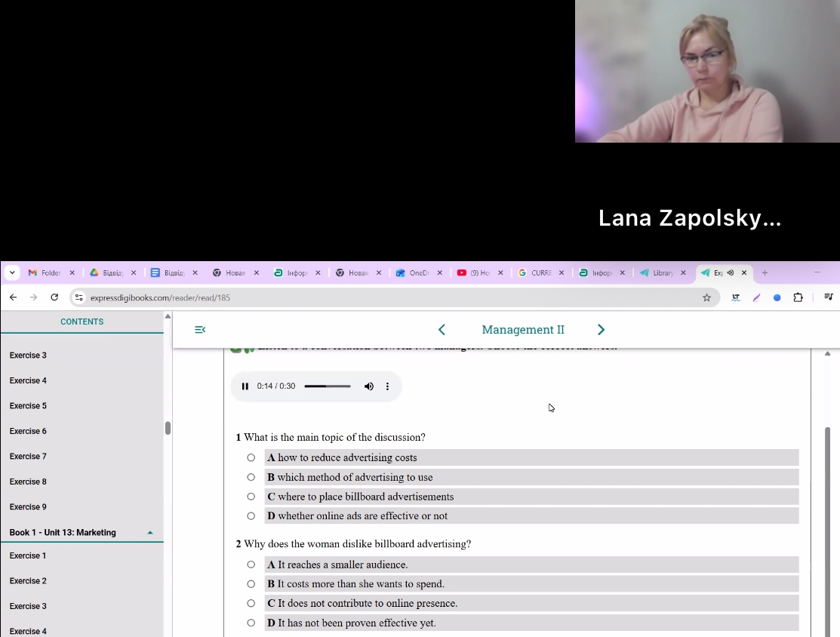Select answer A how to reduce advertising costs

[251, 457]
